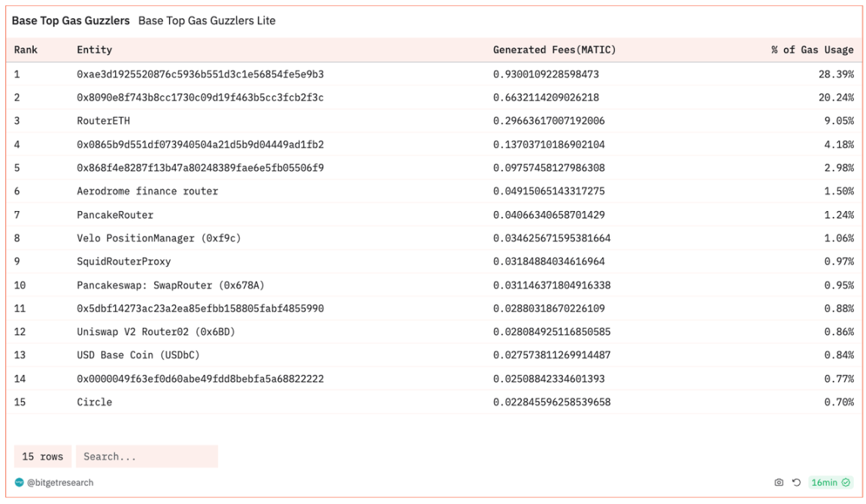
Task: Sort by % of Gas Usage header
Action: 812,50
